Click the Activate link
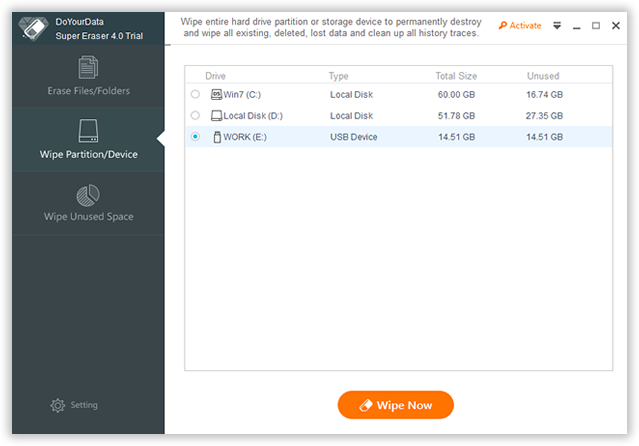639x446 pixels. [x=525, y=25]
